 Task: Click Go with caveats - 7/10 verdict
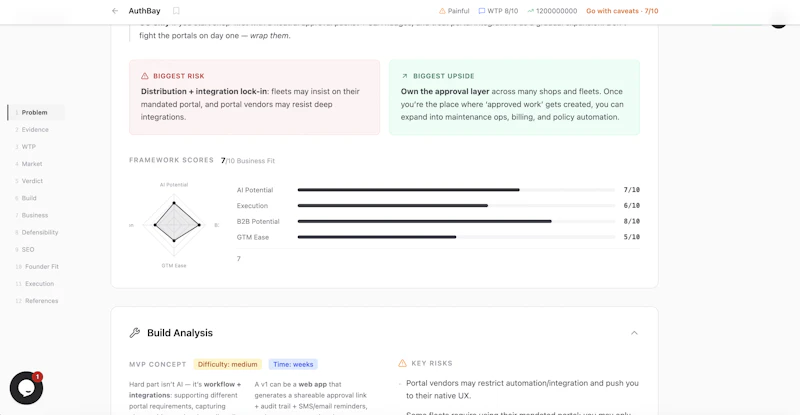pos(622,11)
